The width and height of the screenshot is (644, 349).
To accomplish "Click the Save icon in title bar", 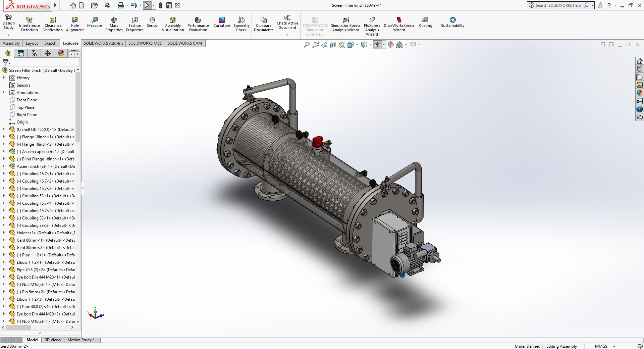I will tap(107, 5).
